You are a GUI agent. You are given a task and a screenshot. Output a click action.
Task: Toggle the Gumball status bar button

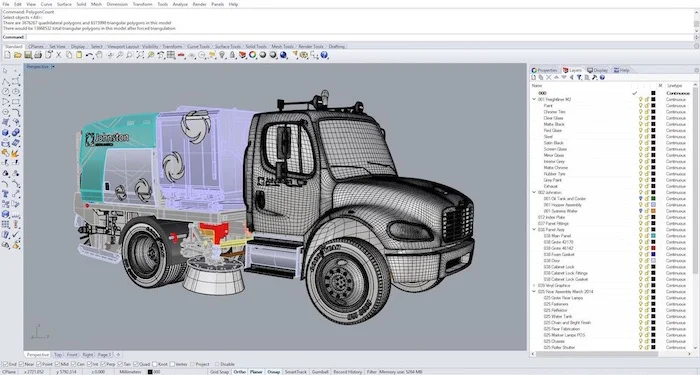[x=320, y=371]
